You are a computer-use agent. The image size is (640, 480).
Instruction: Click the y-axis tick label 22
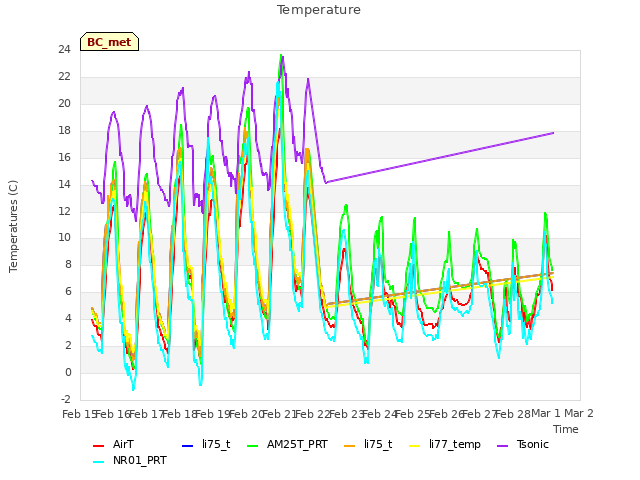[x=64, y=76]
